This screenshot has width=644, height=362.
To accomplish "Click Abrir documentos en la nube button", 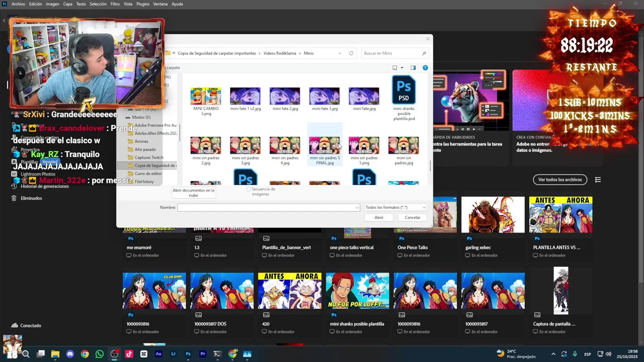I will 194,193.
